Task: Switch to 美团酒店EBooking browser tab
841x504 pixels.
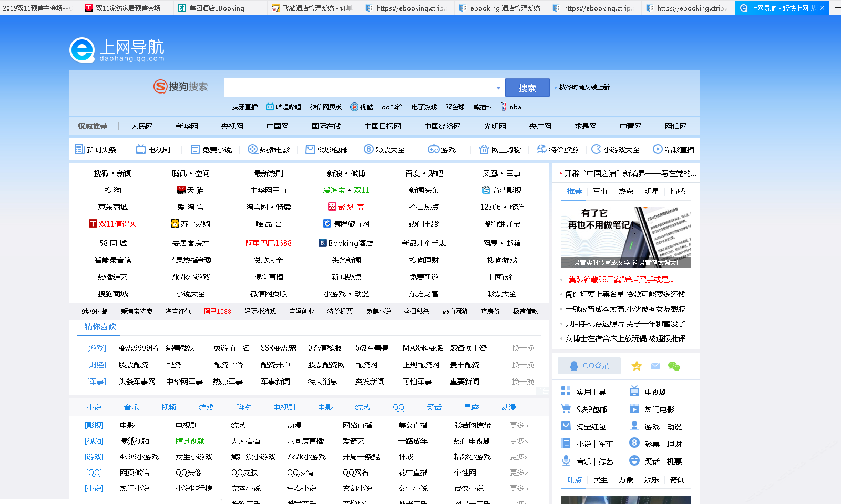Action: coord(221,8)
